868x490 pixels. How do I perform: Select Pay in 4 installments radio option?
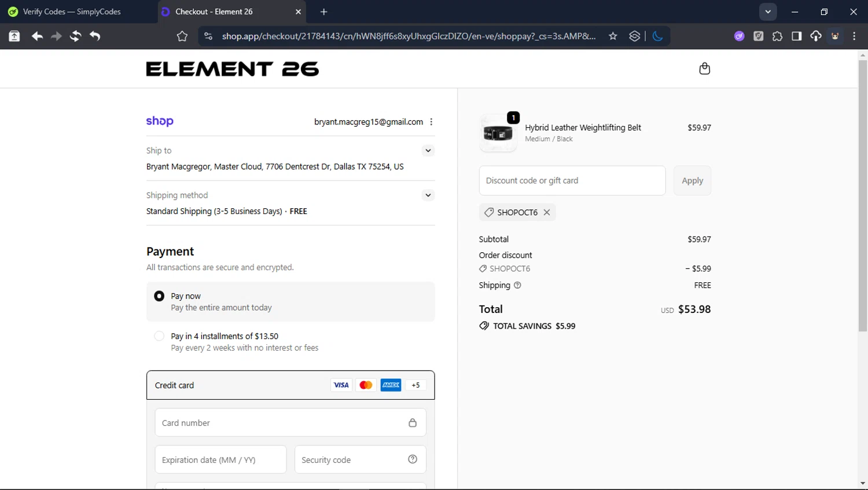point(159,336)
